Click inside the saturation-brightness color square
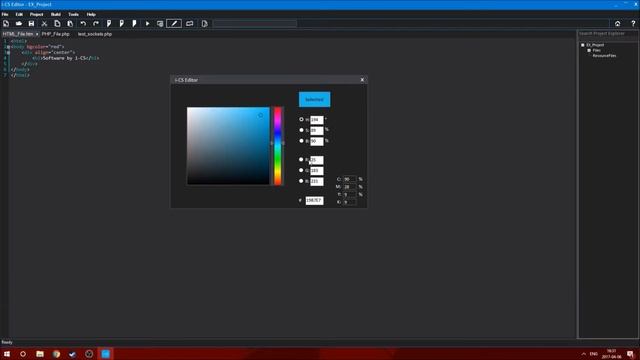640x360 pixels. pyautogui.click(x=228, y=146)
